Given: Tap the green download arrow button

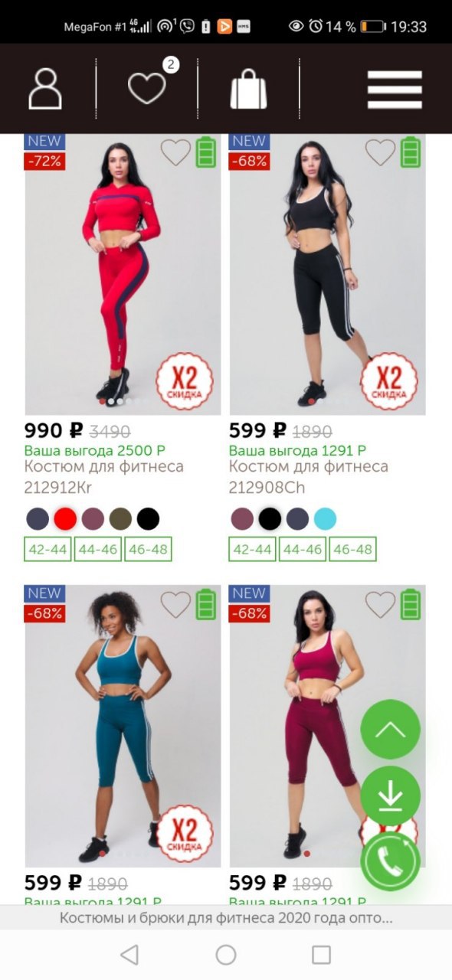Looking at the screenshot, I should click(x=391, y=796).
